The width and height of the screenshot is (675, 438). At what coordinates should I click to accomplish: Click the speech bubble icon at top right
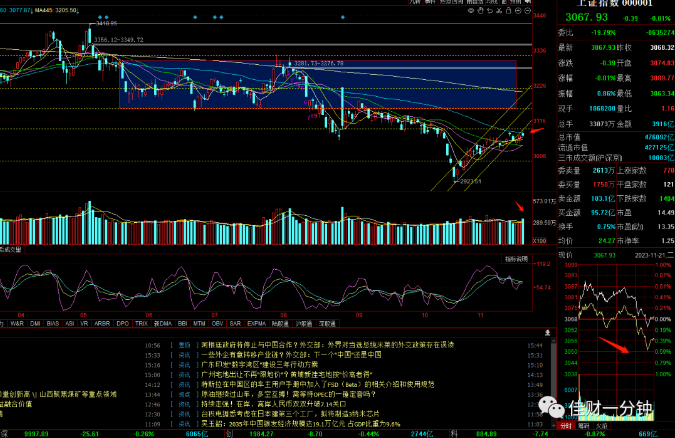528,2
